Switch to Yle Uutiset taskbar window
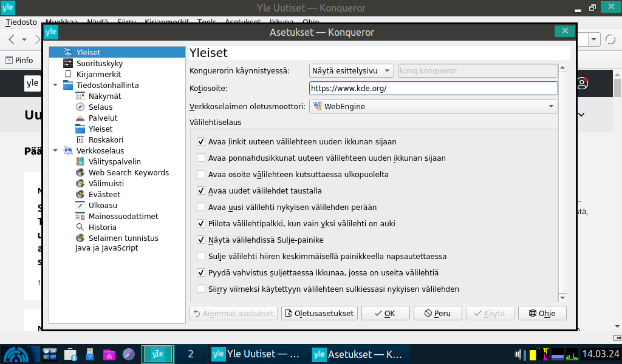Image resolution: width=622 pixels, height=364 pixels. (x=256, y=354)
